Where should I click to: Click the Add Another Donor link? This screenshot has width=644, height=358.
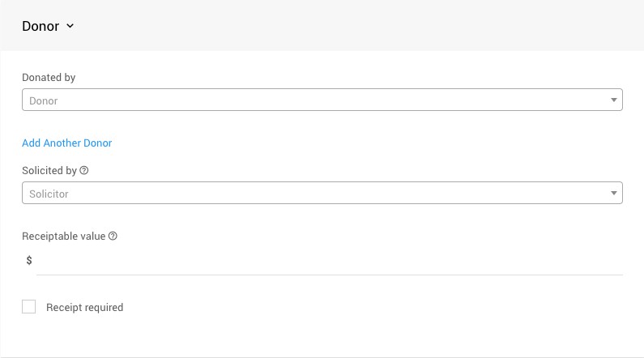(66, 143)
